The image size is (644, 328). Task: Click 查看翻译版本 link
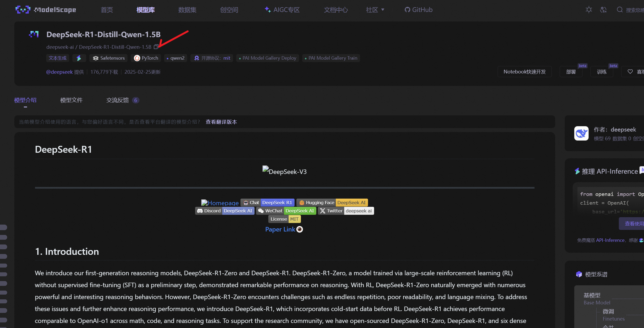(221, 122)
